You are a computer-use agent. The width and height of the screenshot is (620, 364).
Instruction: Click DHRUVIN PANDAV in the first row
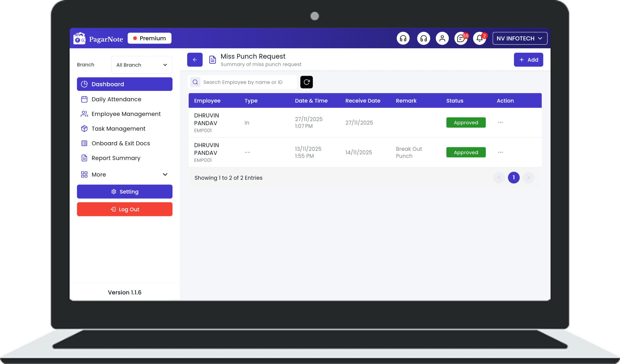click(206, 119)
